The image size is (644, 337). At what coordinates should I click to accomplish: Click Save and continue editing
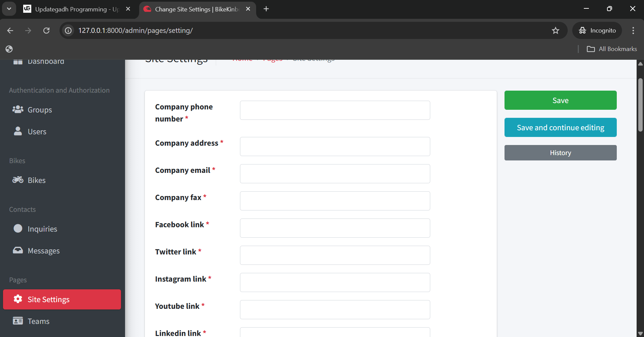pyautogui.click(x=560, y=128)
